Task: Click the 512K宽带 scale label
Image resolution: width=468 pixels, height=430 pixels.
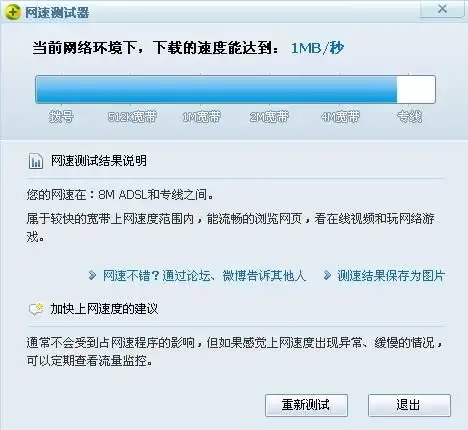Action: (132, 117)
